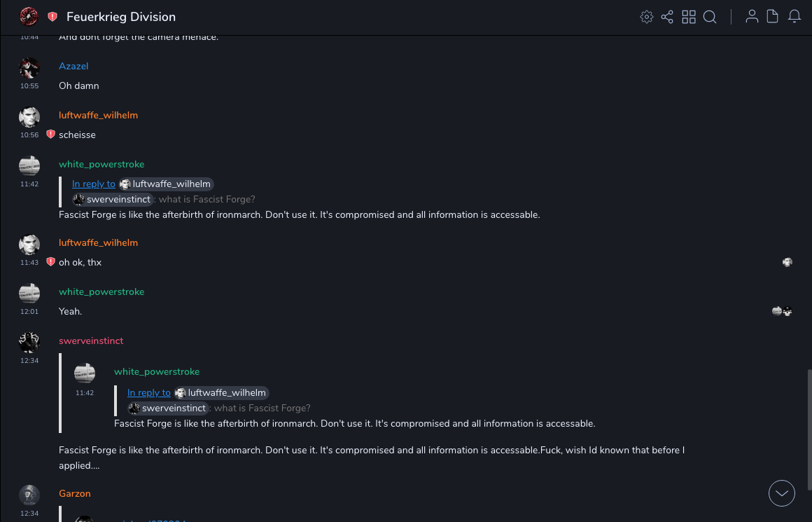Click the shield icon beside "scheisse"
The height and width of the screenshot is (522, 812).
click(50, 135)
